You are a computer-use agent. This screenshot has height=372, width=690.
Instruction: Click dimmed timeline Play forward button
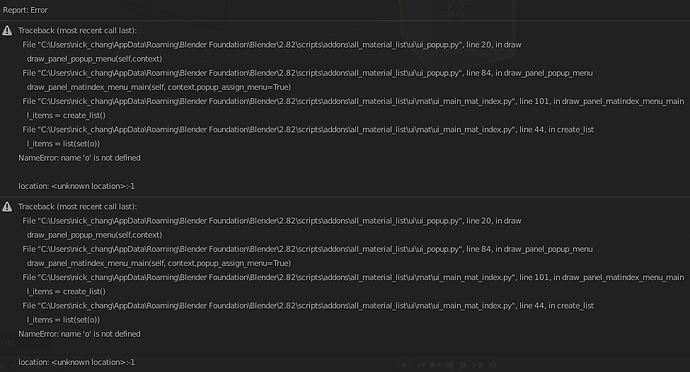click(x=463, y=365)
